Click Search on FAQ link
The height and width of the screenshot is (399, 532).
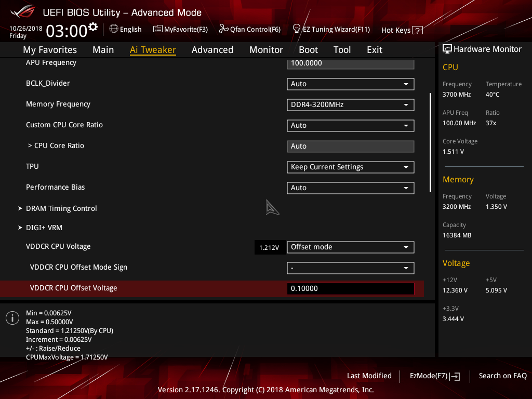pyautogui.click(x=503, y=376)
